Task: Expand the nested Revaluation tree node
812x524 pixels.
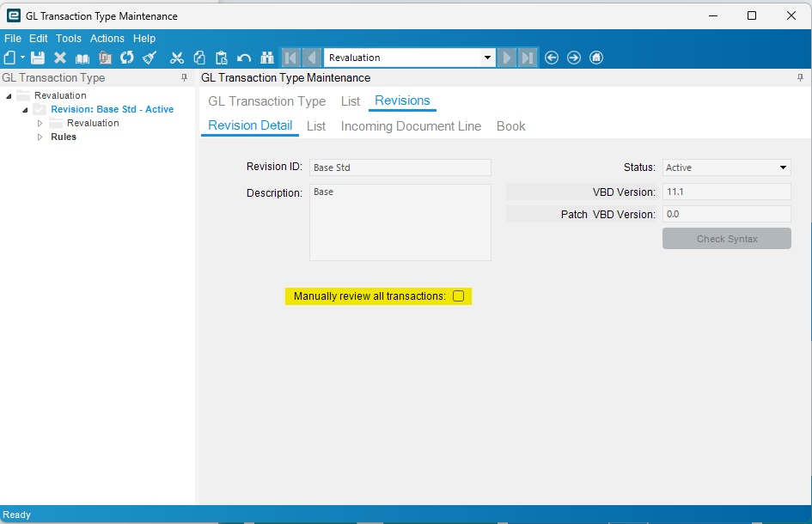Action: 40,123
